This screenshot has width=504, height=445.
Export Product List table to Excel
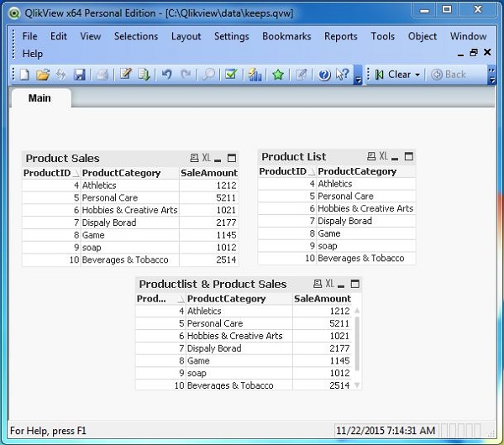point(384,156)
